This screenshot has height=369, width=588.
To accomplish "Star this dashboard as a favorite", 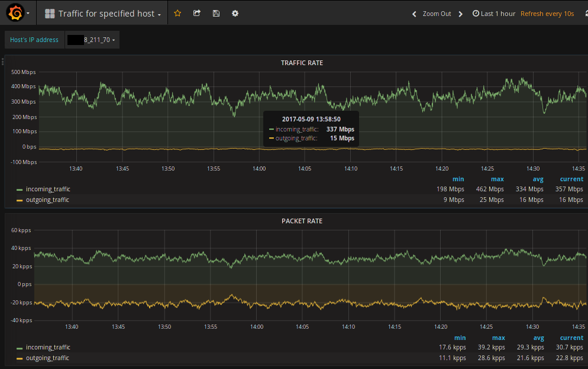I will tap(177, 14).
